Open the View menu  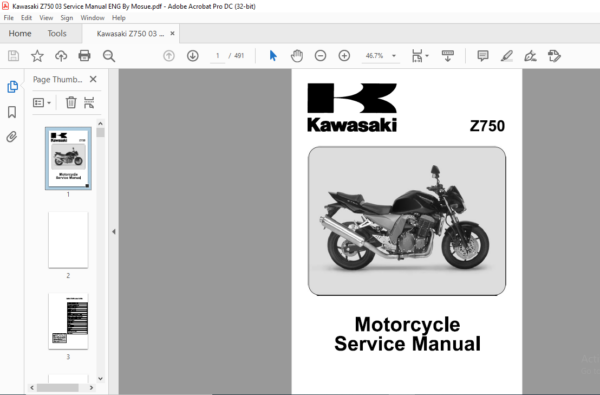click(46, 18)
